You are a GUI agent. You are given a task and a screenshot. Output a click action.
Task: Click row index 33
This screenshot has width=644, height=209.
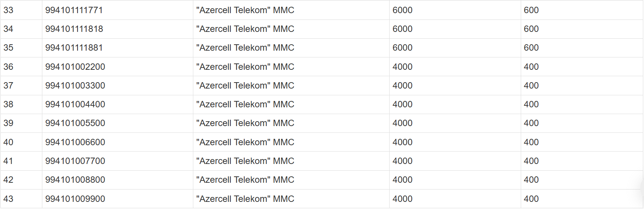click(x=8, y=10)
